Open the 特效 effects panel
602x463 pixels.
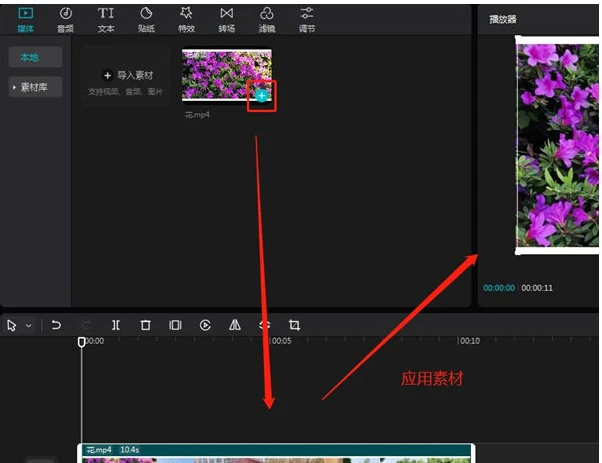pos(186,20)
